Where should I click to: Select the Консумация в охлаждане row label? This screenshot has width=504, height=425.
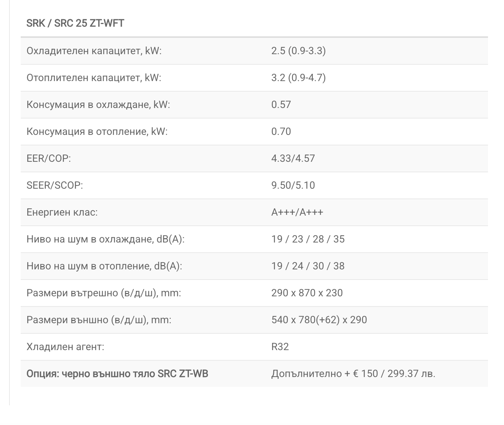(98, 104)
